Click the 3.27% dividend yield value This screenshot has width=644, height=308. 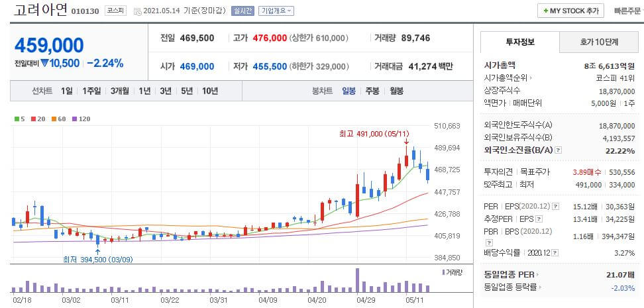point(625,253)
